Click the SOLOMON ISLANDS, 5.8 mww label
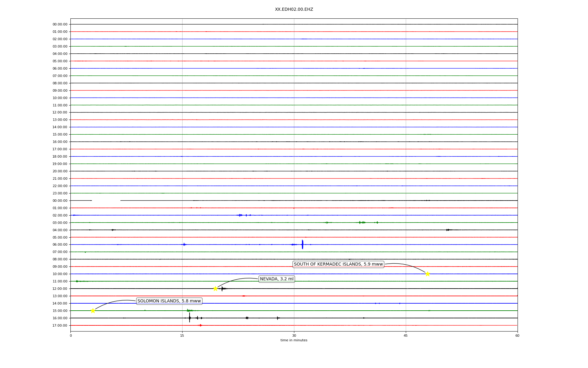 coord(169,301)
